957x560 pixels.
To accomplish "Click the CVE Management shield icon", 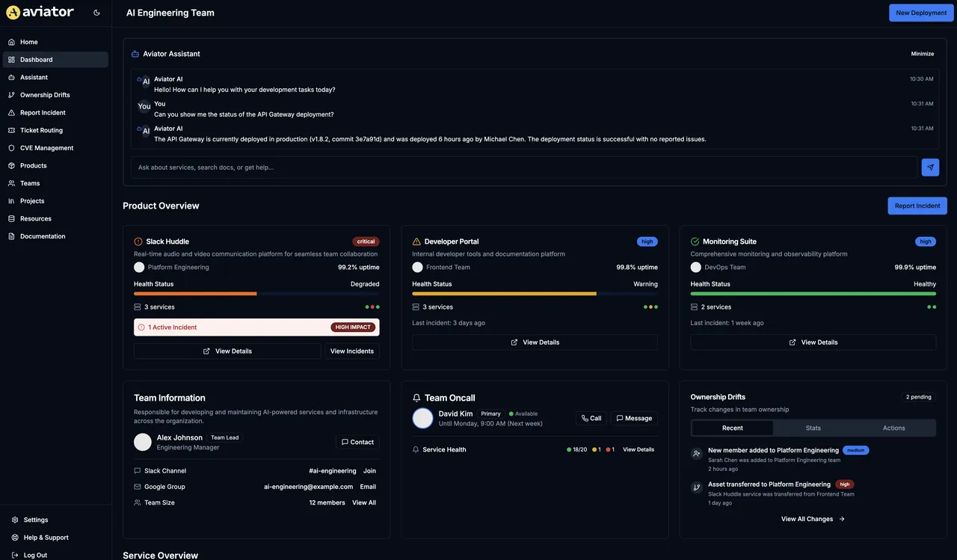I will (11, 148).
